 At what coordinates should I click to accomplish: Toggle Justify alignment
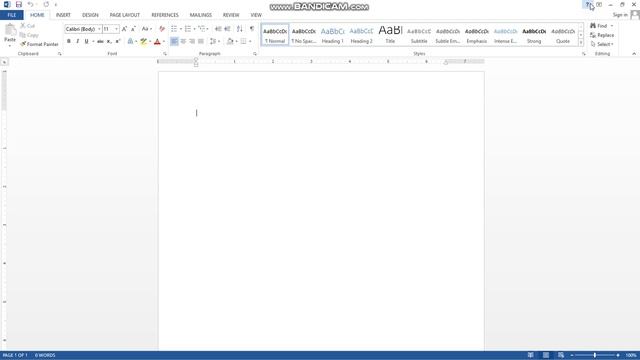(201, 41)
